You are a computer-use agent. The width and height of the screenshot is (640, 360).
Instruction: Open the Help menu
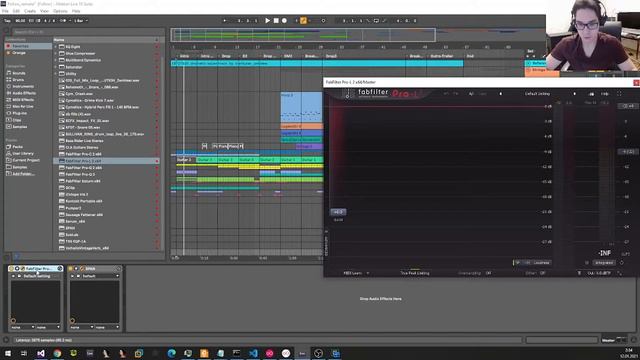click(76, 11)
